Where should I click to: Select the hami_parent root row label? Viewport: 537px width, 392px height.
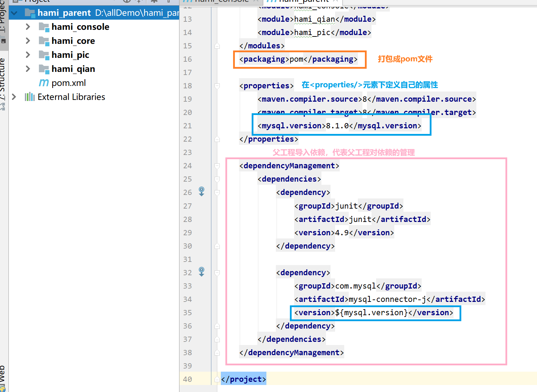(x=64, y=13)
